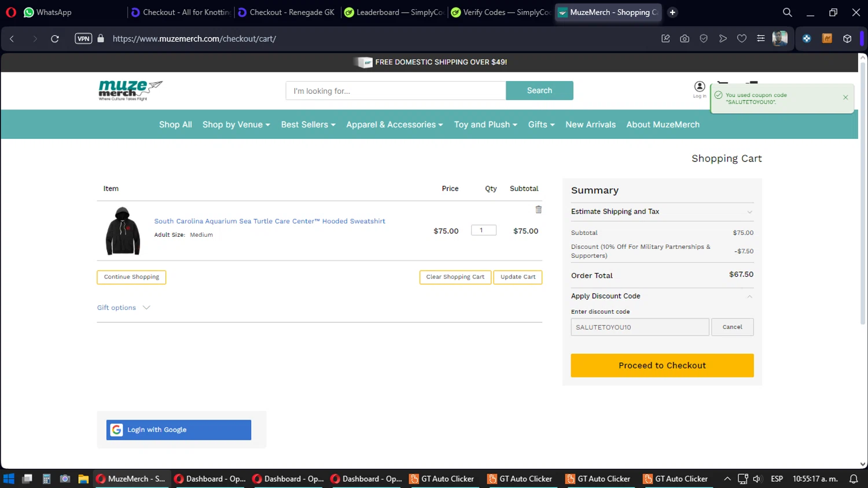Open the Gifts dropdown menu
The image size is (868, 488).
(541, 124)
